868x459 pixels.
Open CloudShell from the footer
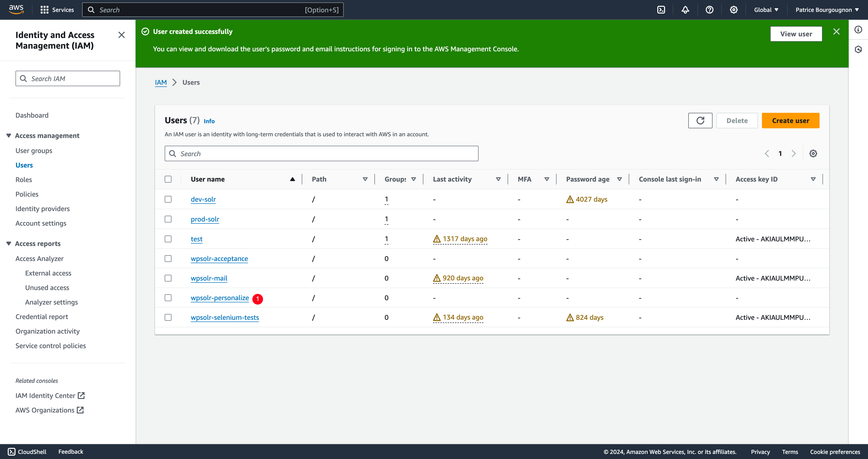[x=27, y=451]
